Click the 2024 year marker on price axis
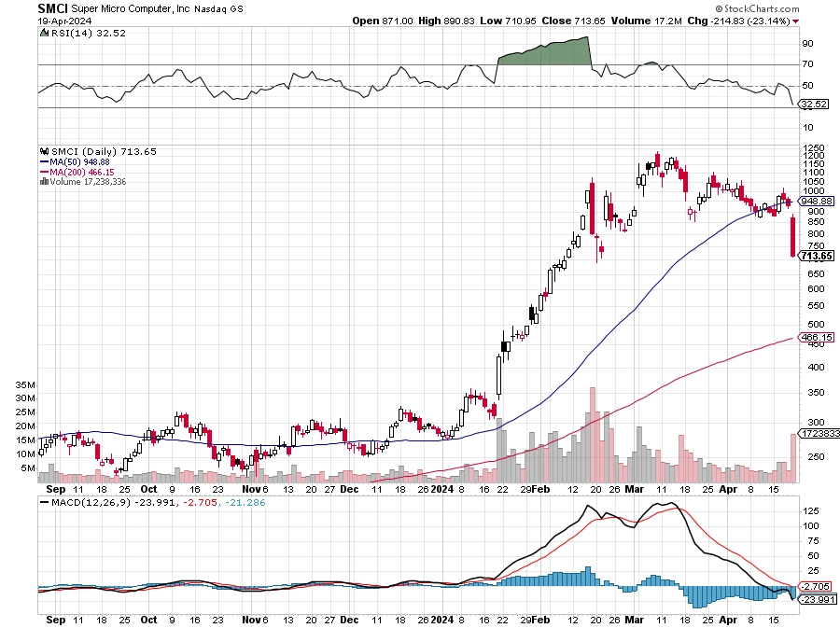 442,489
